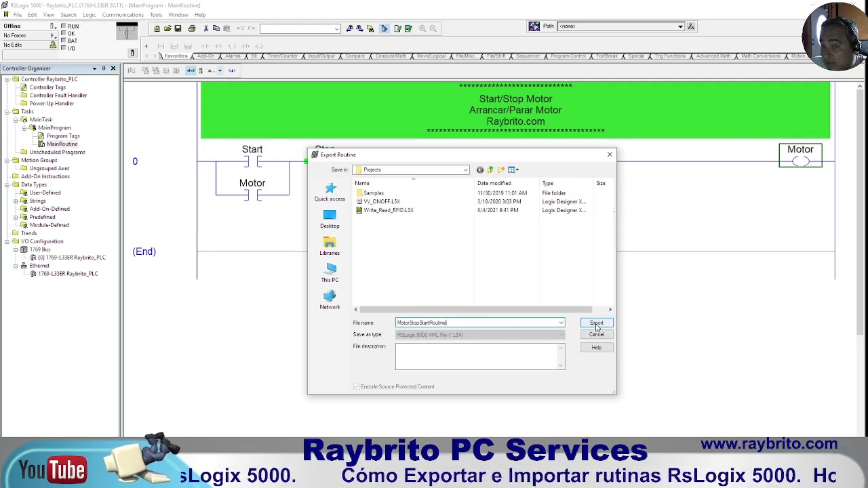Open This PC in the dialog sidebar
The image size is (868, 488).
pos(330,273)
